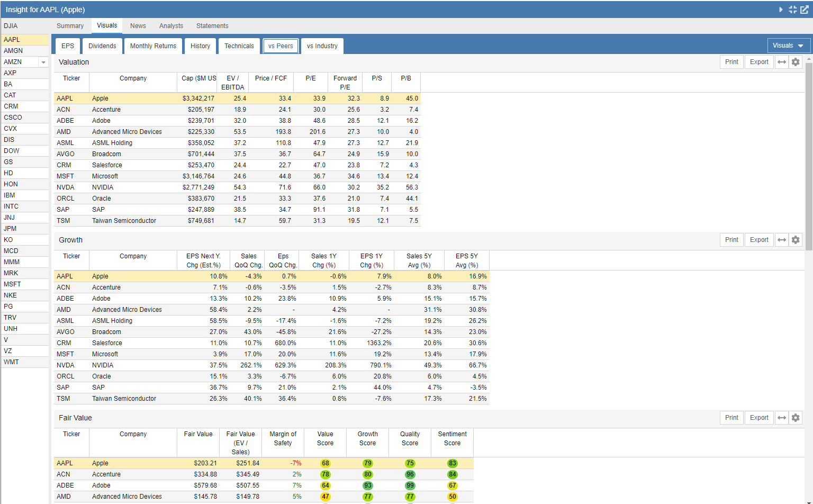Select the Technicals sub-tab
The image size is (813, 504).
point(239,46)
